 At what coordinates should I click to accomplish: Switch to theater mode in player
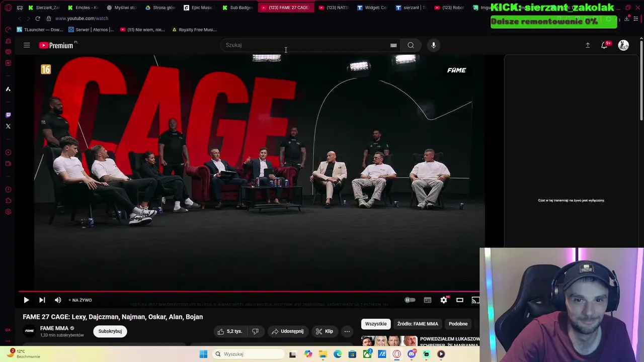(460, 300)
